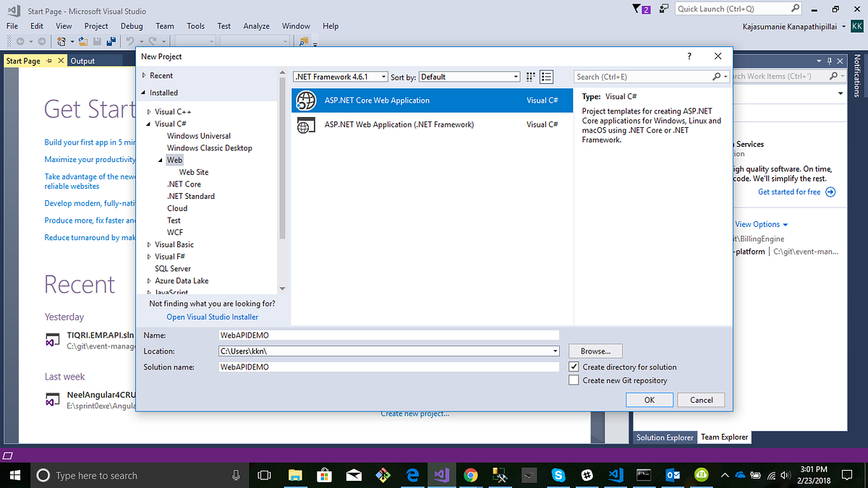This screenshot has height=488, width=868.
Task: Open the Debug menu
Action: [x=132, y=26]
